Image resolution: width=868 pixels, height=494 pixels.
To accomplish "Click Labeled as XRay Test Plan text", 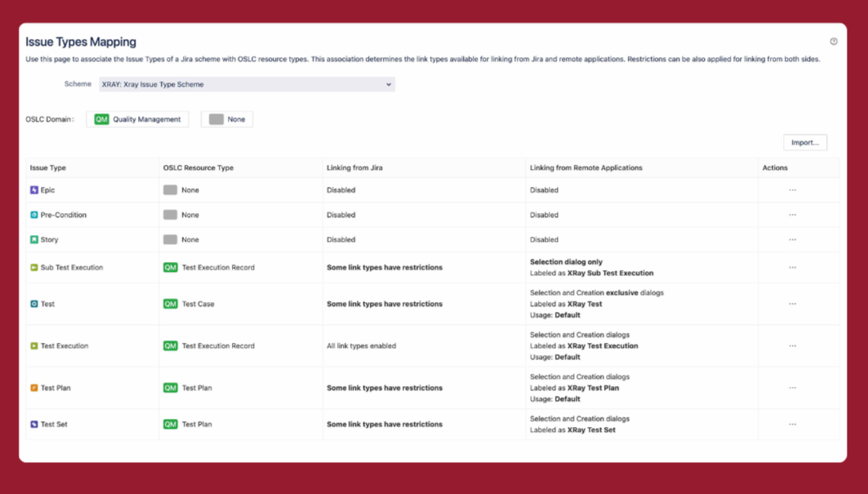I will [x=574, y=388].
